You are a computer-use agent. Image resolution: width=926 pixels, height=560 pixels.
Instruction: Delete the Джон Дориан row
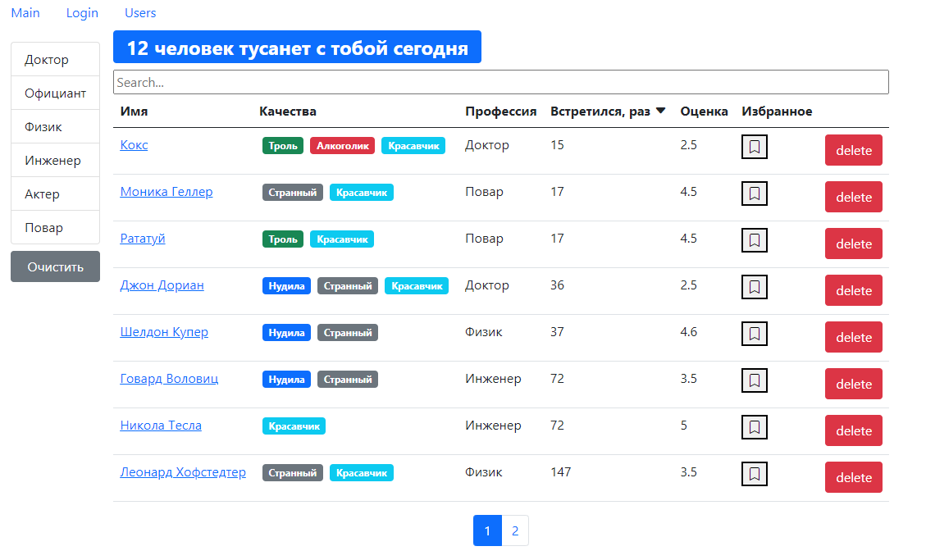853,290
